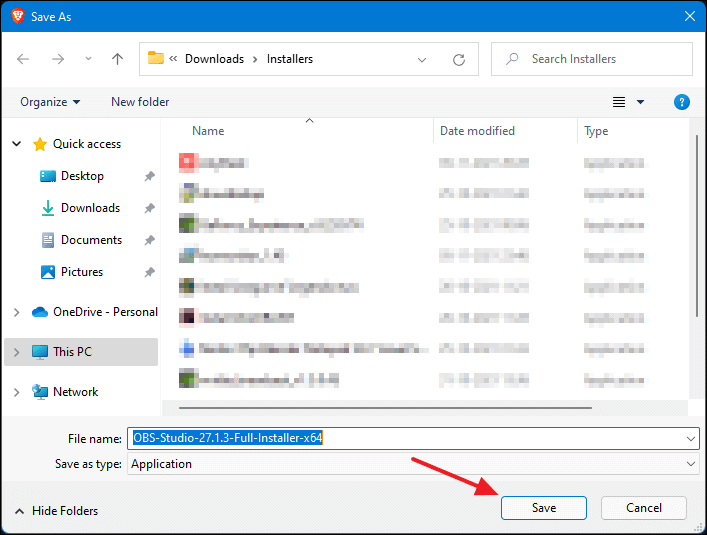Collapse the Quick access tree

(17, 144)
